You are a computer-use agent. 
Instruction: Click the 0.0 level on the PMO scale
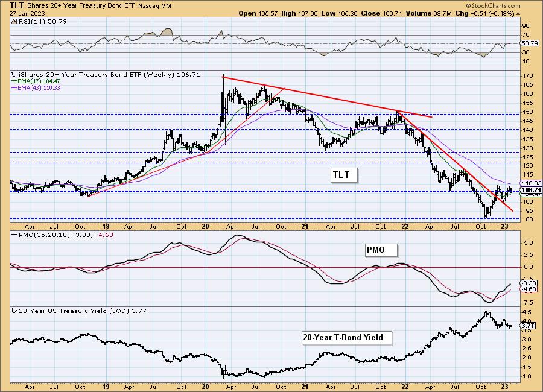[528, 267]
